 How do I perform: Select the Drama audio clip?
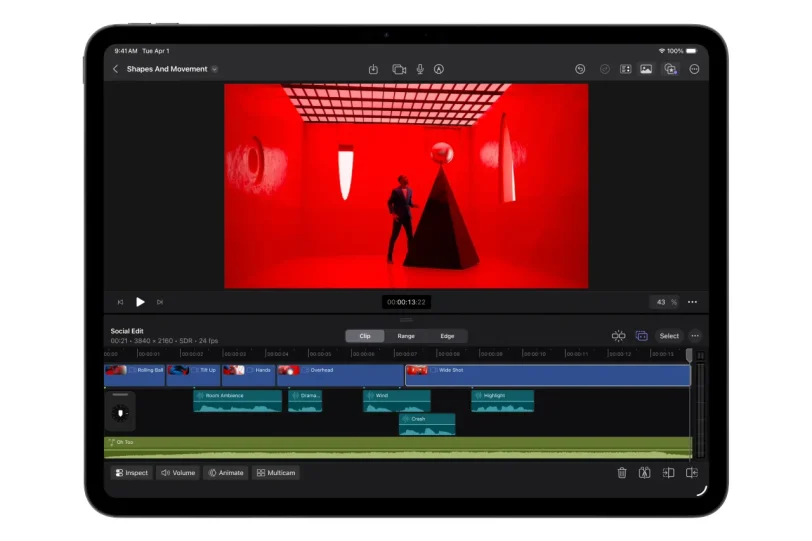click(306, 401)
